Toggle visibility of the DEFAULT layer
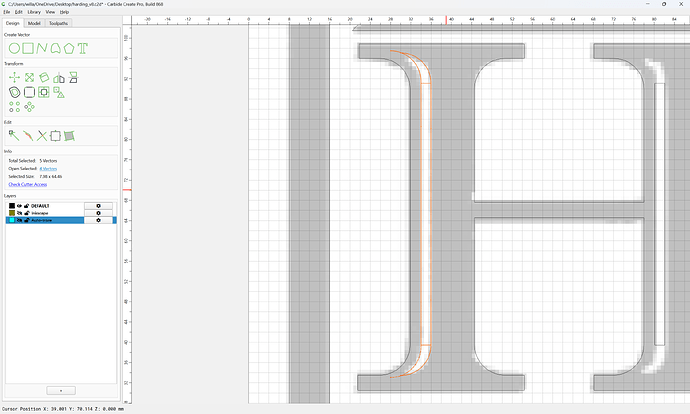690x414 pixels. pyautogui.click(x=19, y=206)
